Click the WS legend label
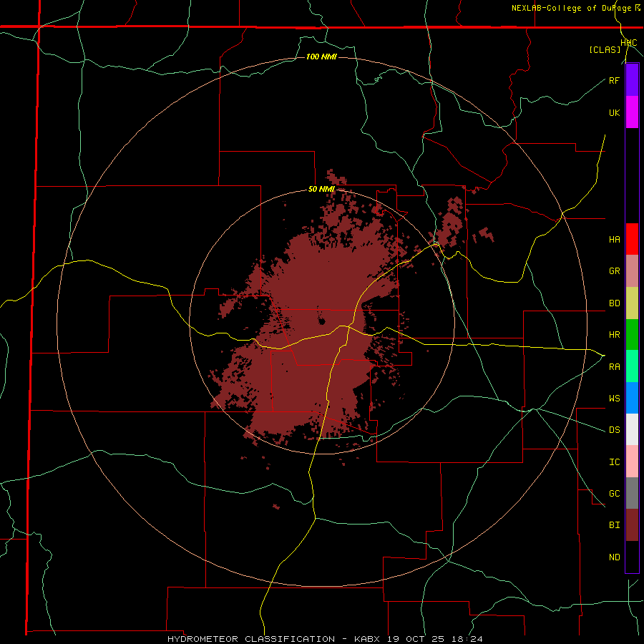This screenshot has height=644, width=644. 614,399
